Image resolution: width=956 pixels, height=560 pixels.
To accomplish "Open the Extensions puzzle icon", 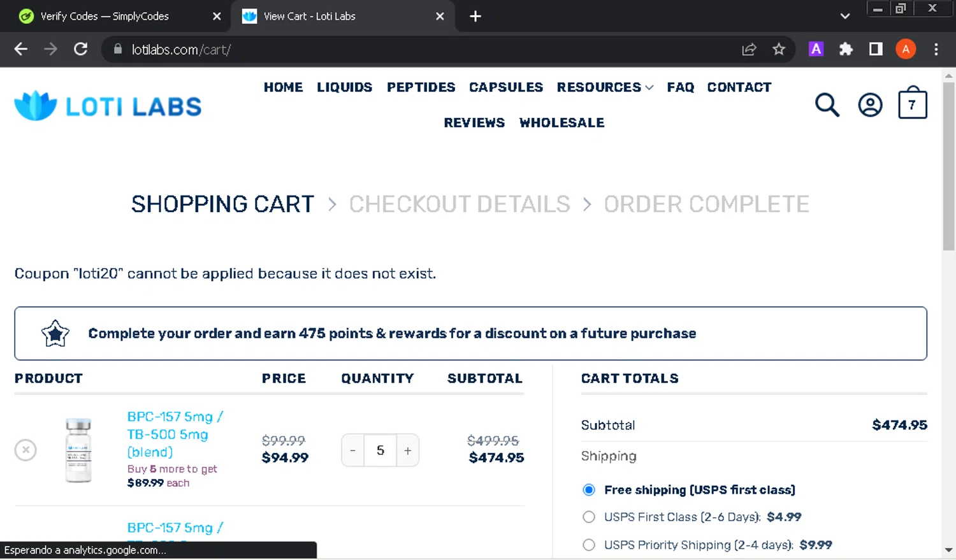I will [846, 49].
